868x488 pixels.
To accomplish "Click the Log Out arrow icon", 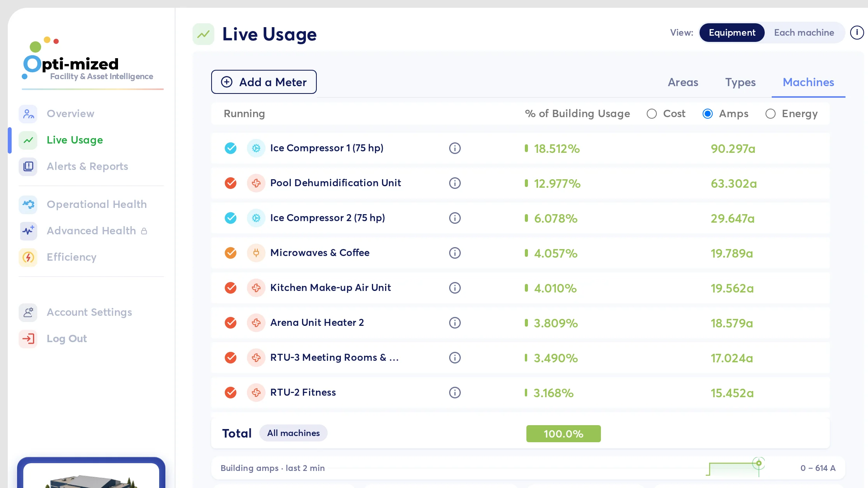I will pyautogui.click(x=28, y=339).
